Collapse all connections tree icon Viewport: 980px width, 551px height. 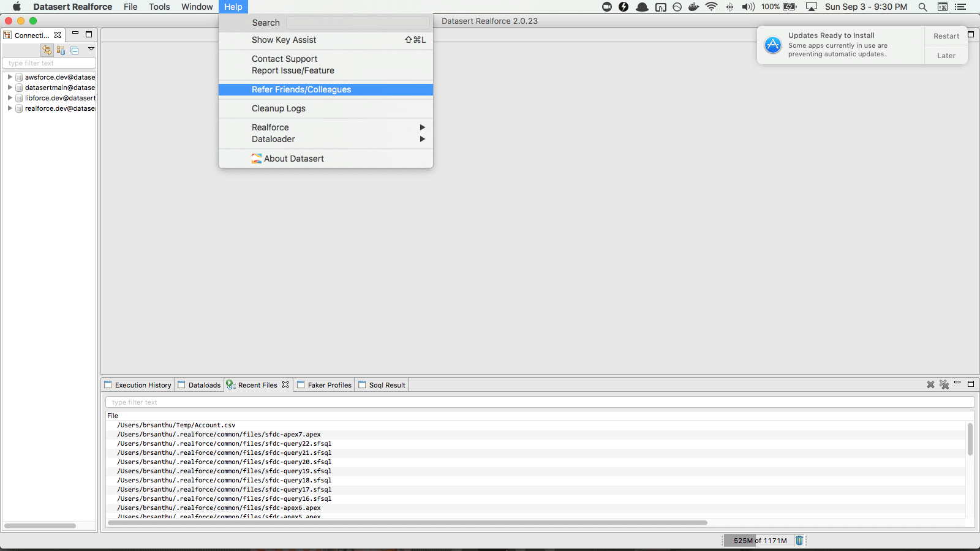[75, 50]
